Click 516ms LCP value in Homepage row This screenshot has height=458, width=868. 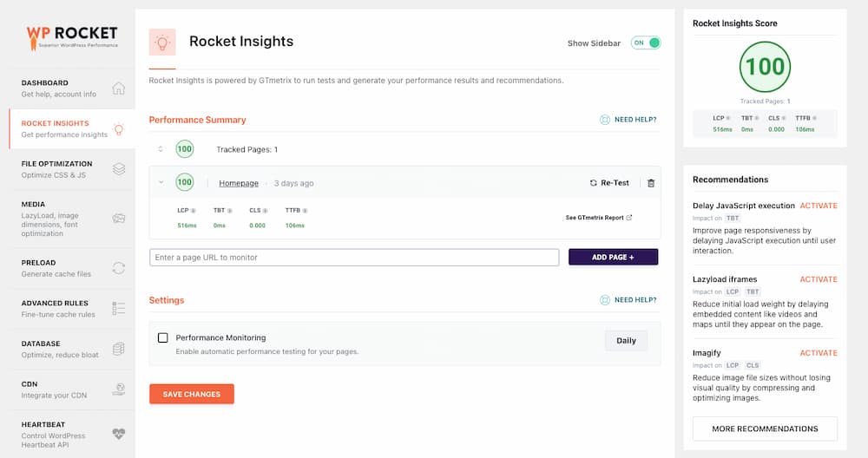[x=187, y=226]
